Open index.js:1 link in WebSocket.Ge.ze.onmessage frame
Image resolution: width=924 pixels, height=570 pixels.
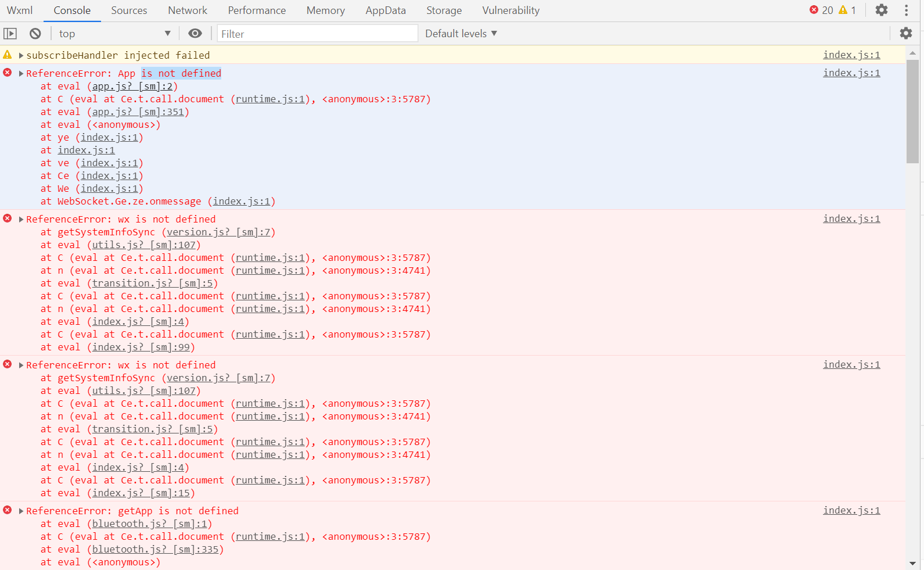242,201
